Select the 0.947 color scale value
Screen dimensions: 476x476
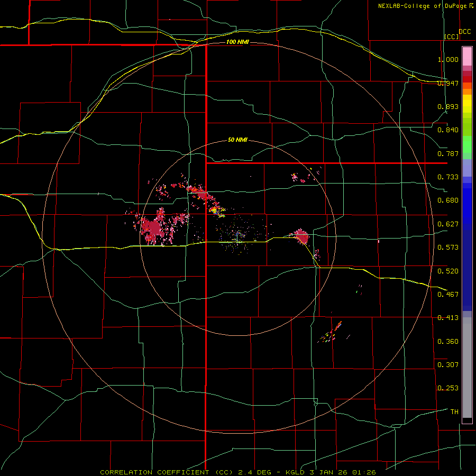click(x=448, y=83)
